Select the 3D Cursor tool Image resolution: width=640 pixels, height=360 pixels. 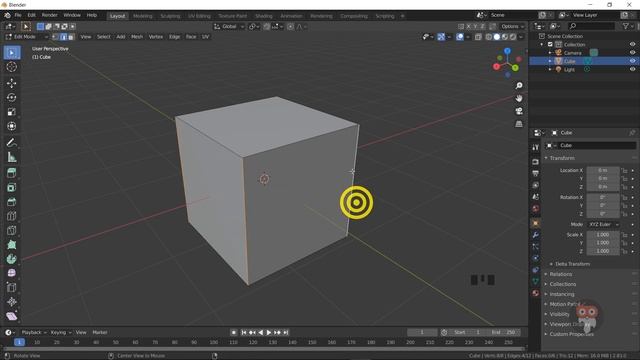pos(12,67)
